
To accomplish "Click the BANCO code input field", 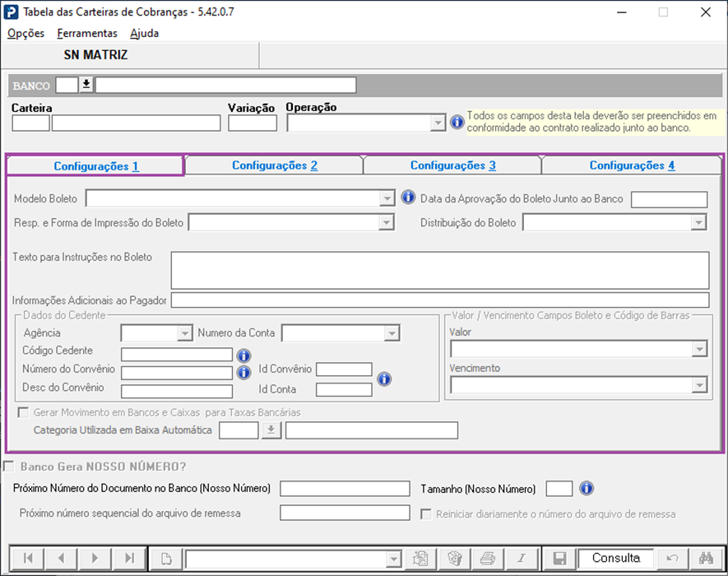I will [x=67, y=85].
